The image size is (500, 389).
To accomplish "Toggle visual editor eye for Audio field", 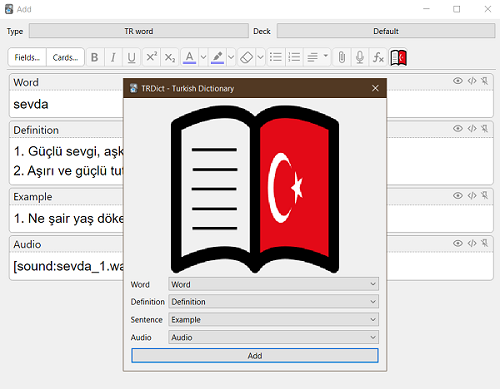I will click(x=458, y=243).
